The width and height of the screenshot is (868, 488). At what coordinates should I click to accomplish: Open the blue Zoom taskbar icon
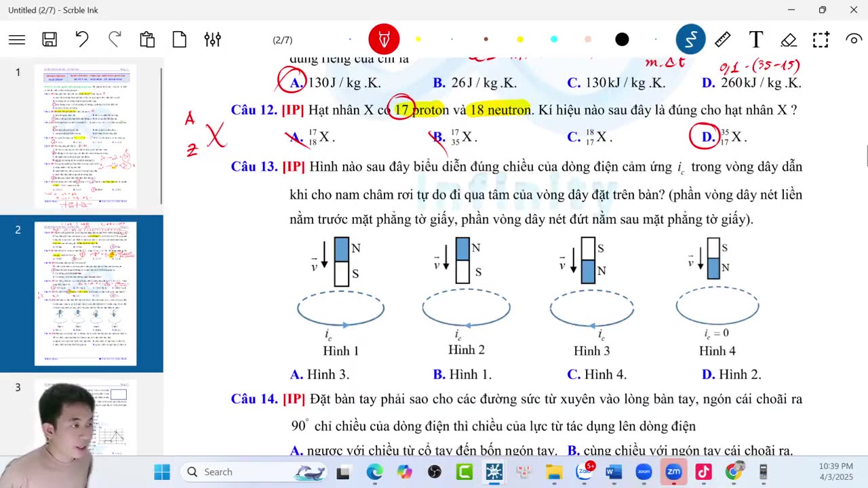click(x=644, y=472)
